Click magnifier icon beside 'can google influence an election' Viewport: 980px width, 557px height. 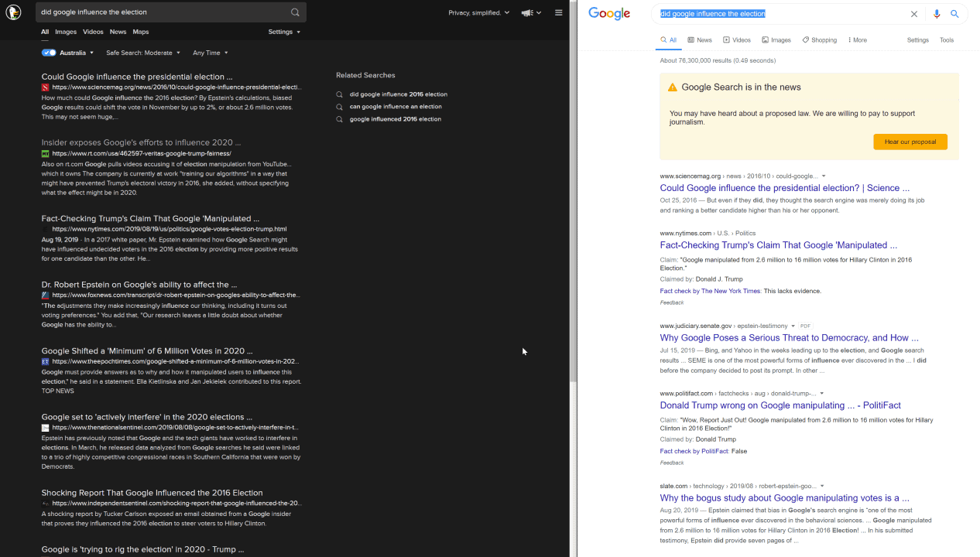(x=339, y=107)
